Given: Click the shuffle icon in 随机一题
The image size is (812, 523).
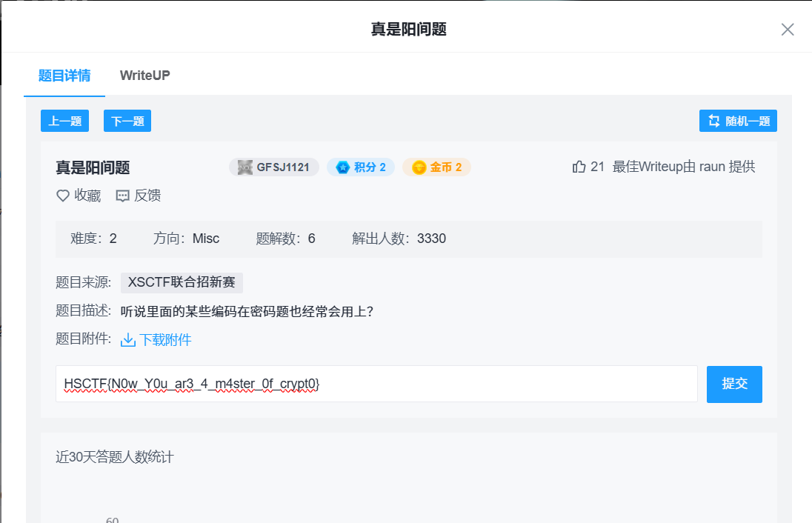Looking at the screenshot, I should (x=714, y=121).
